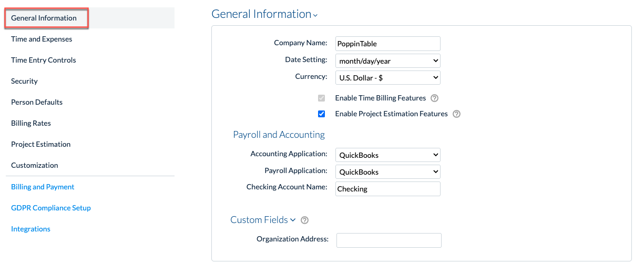Viewport: 644px width, 273px height.
Task: Open the Custom Fields help icon
Action: point(304,220)
